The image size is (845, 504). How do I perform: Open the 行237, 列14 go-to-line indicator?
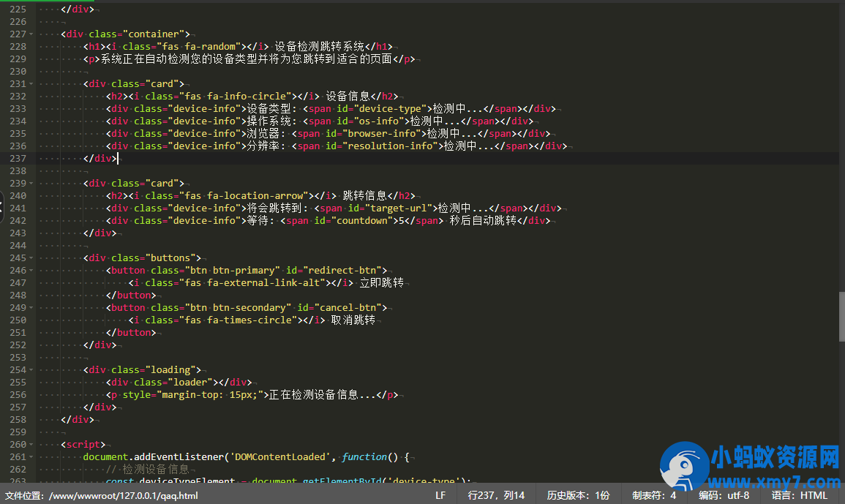[496, 495]
